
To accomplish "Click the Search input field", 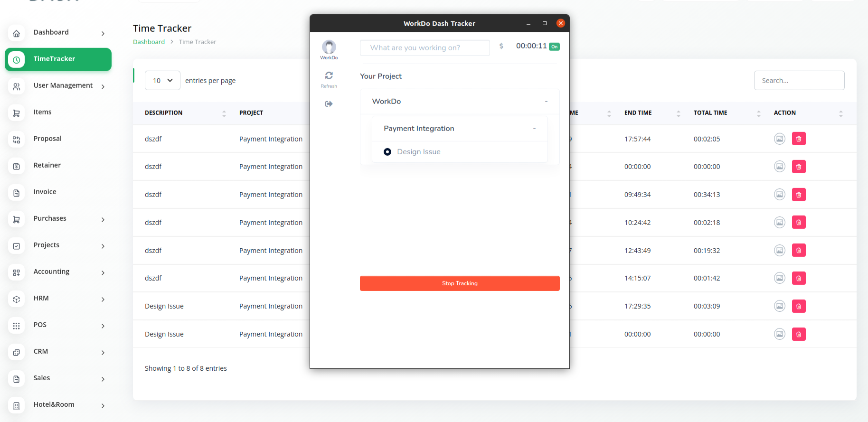I will (x=799, y=80).
